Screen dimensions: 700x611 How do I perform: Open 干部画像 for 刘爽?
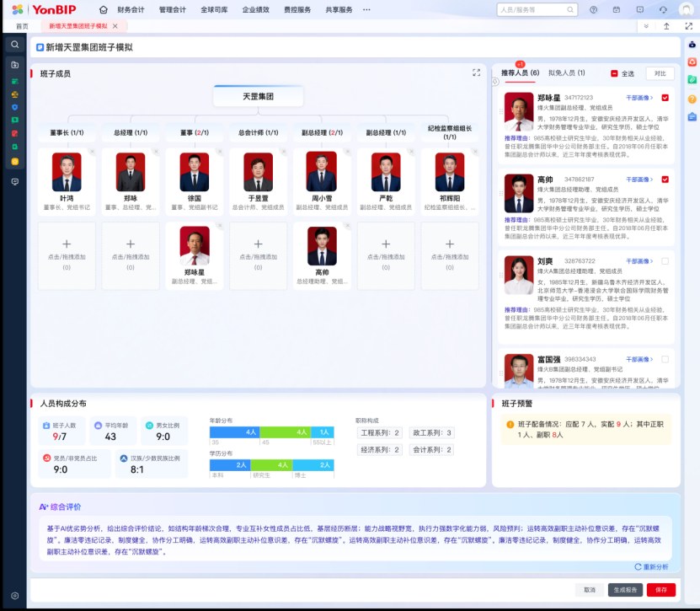tap(639, 261)
